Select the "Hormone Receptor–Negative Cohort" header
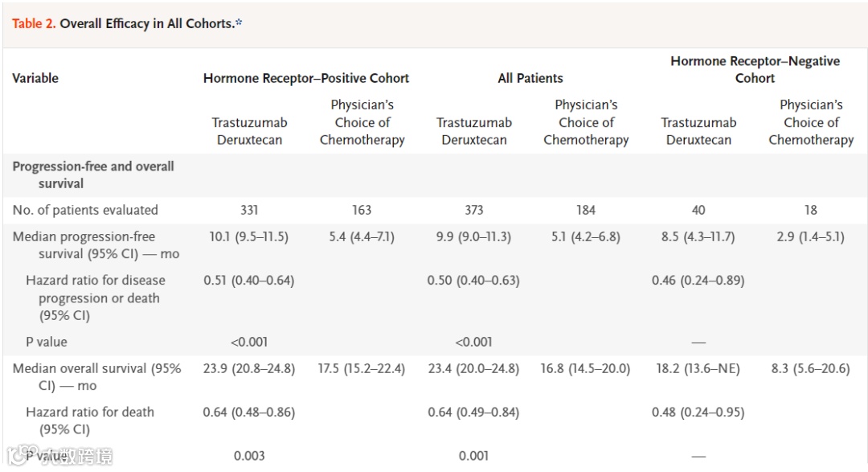868x472 pixels. (755, 70)
